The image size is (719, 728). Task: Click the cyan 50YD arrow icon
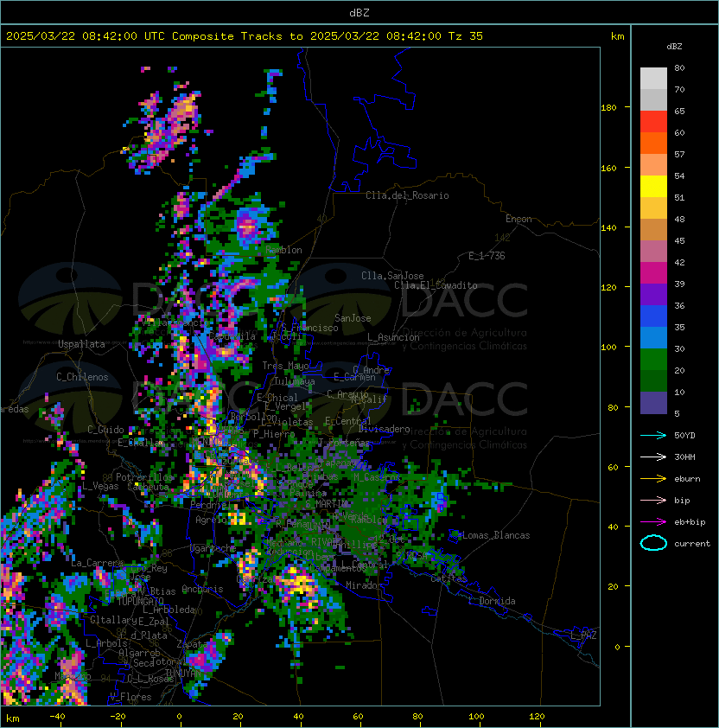coord(653,436)
